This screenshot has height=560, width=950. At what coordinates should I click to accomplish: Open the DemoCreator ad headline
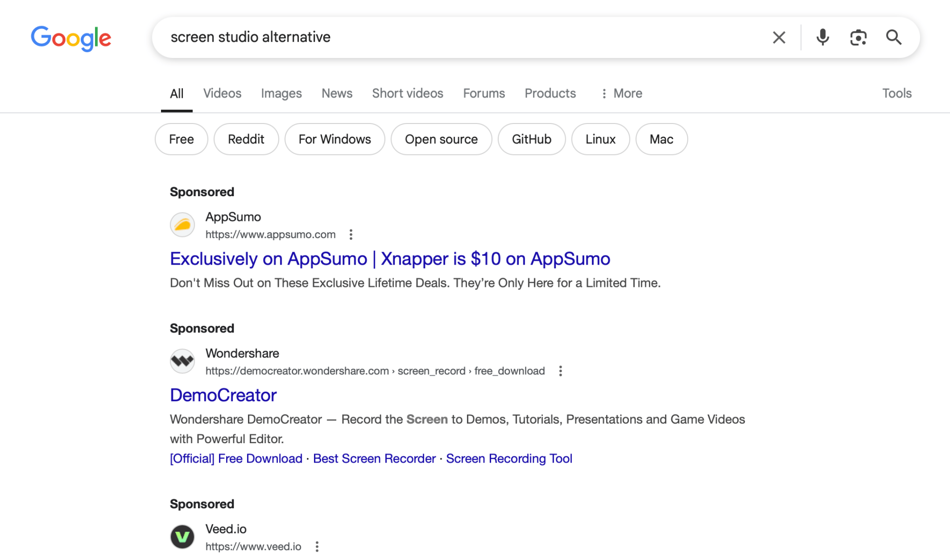tap(223, 395)
